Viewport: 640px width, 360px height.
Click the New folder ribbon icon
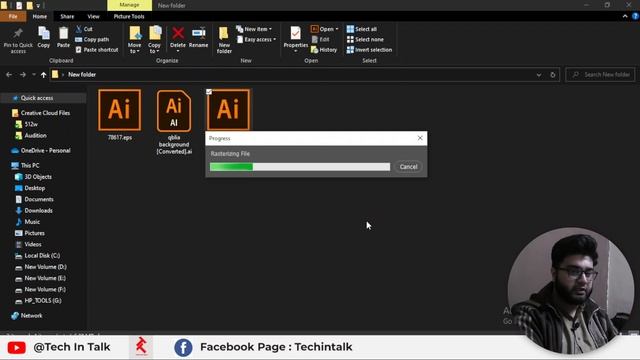coord(224,33)
